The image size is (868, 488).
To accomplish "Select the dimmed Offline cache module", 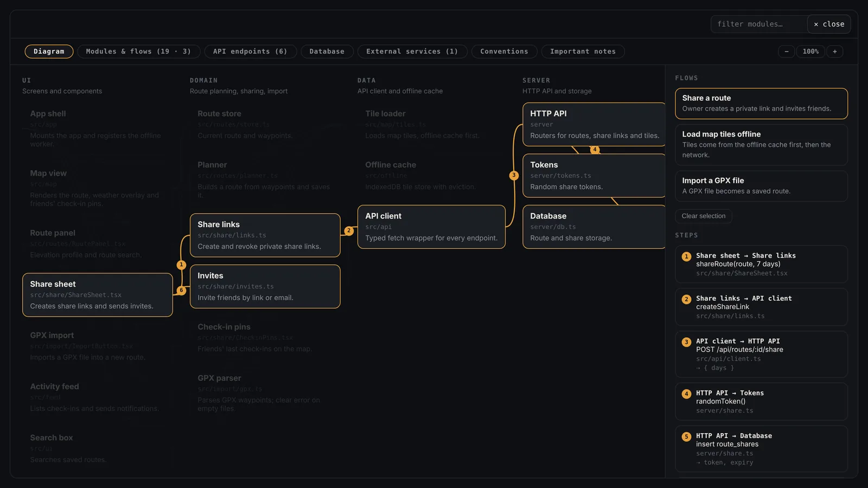I will [x=431, y=176].
